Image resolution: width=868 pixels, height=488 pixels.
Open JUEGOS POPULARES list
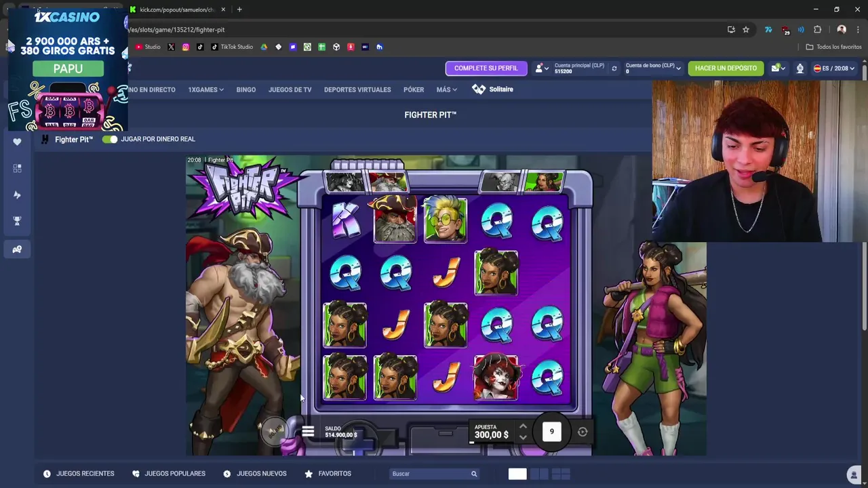click(169, 474)
